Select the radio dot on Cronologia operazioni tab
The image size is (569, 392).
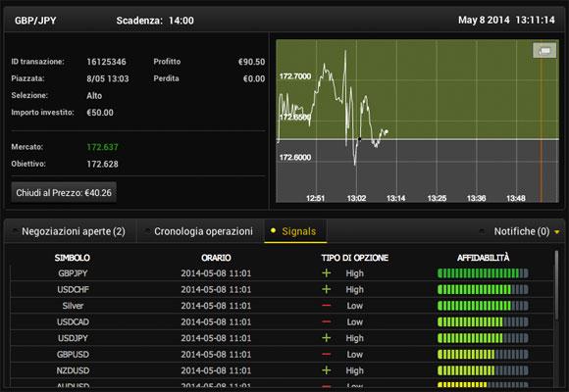(147, 231)
